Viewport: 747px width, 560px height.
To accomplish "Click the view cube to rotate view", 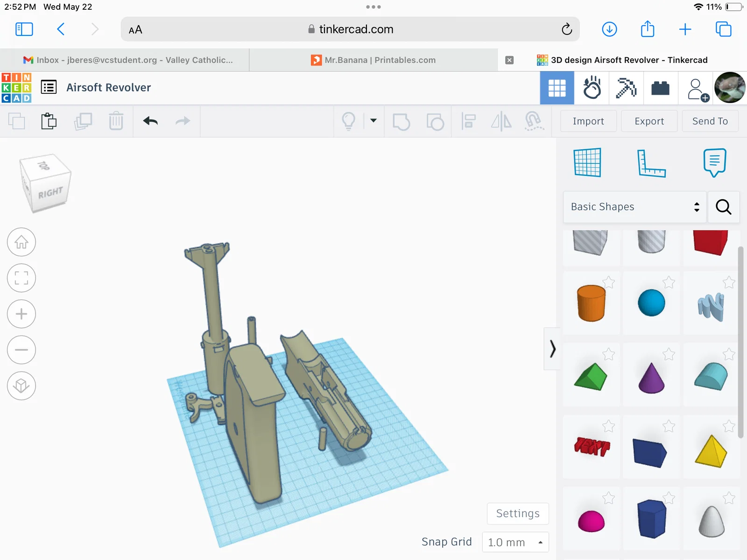I will click(x=45, y=183).
